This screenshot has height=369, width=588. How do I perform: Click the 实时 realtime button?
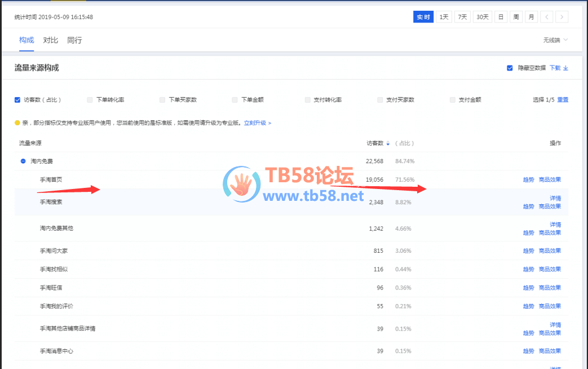(x=423, y=17)
